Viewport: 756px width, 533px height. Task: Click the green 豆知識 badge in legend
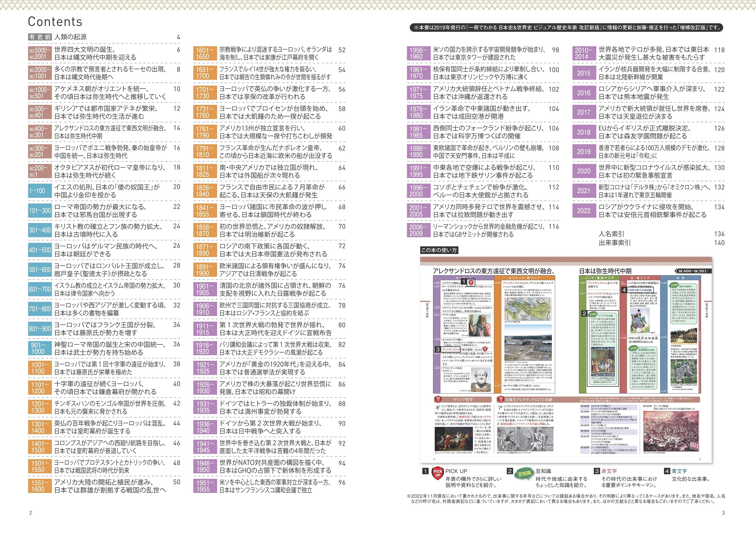click(x=524, y=474)
